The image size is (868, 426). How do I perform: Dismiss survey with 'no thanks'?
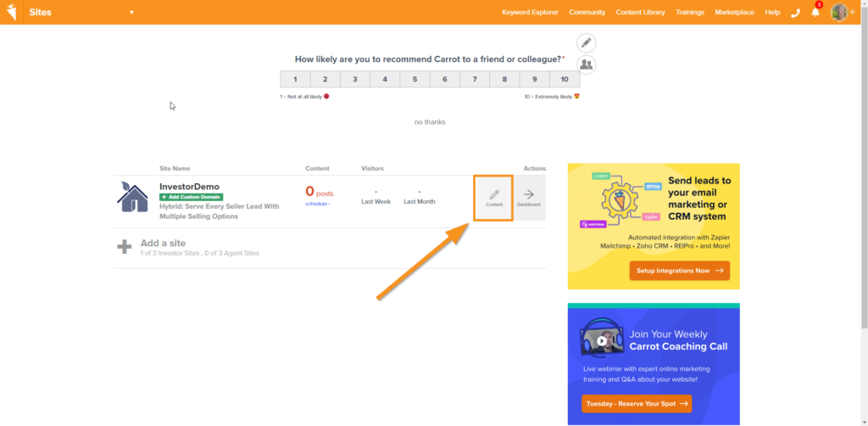click(x=430, y=122)
